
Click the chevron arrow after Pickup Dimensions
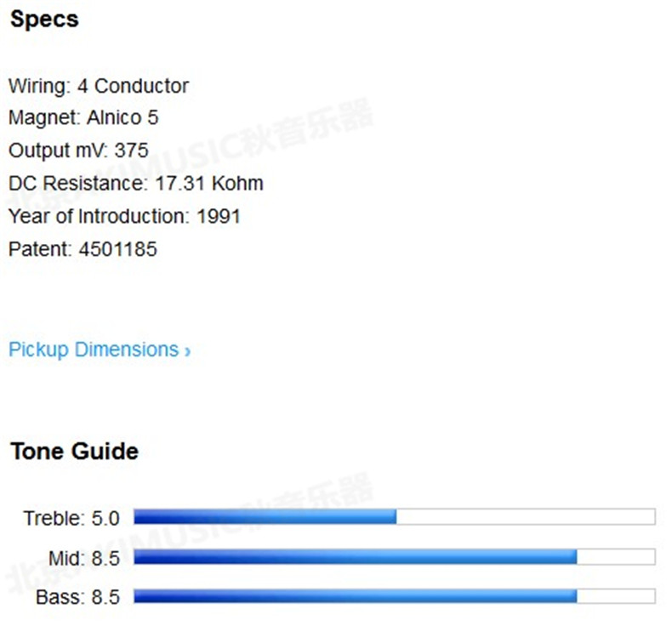tap(187, 351)
